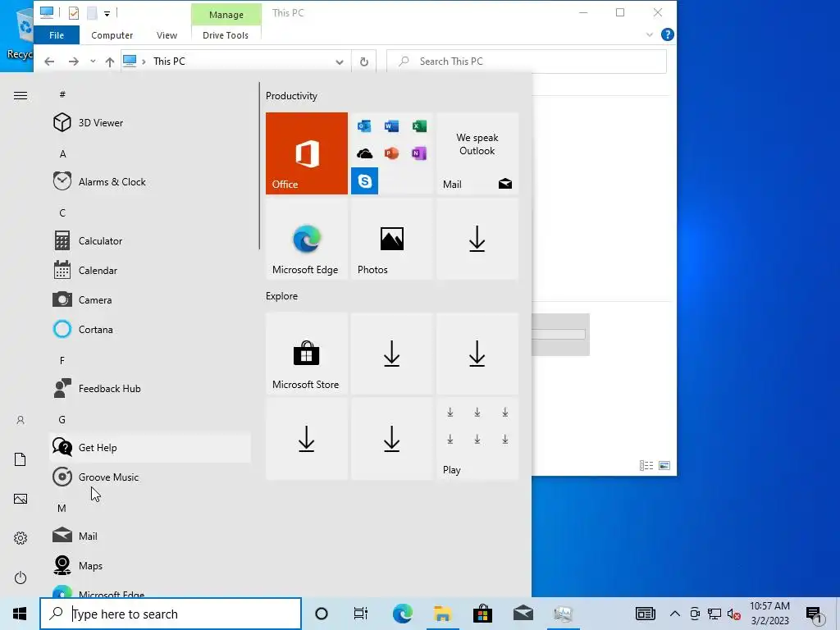Click the Power button in Start

point(21,577)
